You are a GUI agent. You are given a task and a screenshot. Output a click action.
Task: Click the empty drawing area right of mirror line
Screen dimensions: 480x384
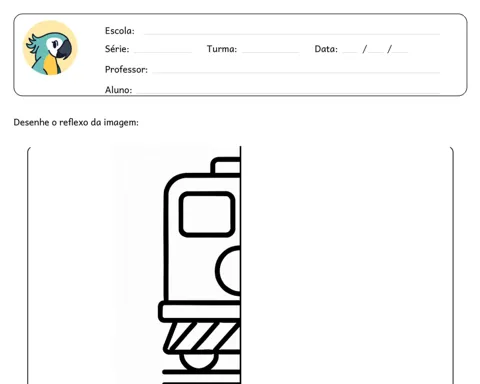point(347,265)
